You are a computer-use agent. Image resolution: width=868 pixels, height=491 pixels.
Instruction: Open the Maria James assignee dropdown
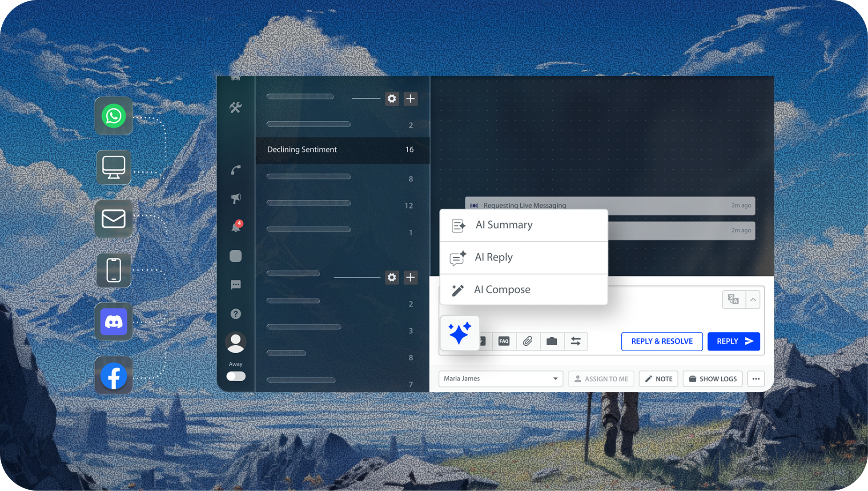(x=501, y=379)
